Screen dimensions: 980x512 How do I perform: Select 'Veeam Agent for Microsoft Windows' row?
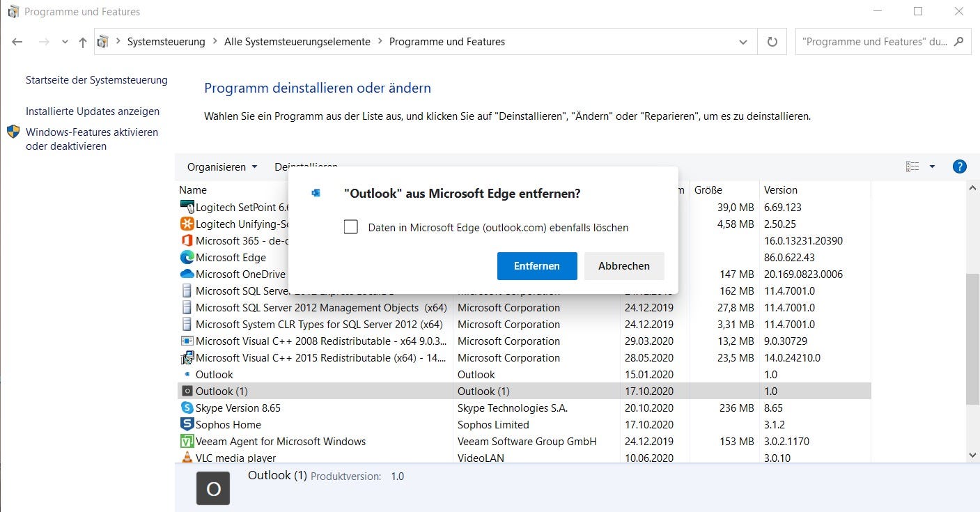click(x=525, y=441)
